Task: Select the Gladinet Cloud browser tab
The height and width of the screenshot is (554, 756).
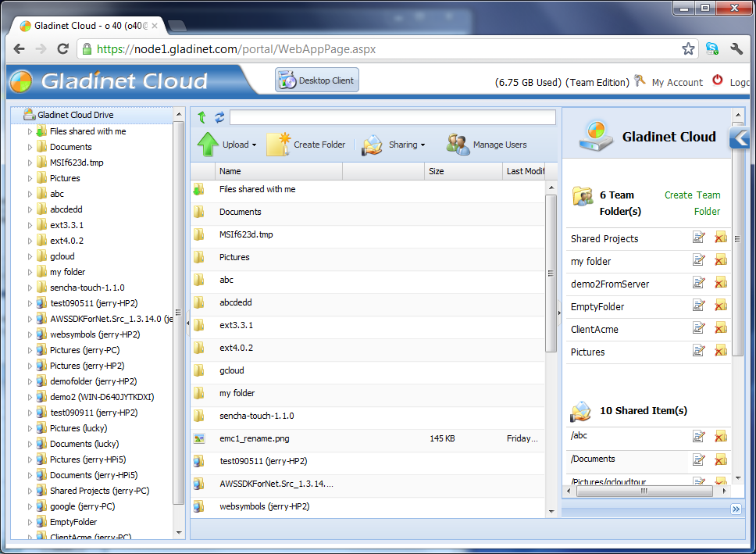Action: [x=88, y=26]
